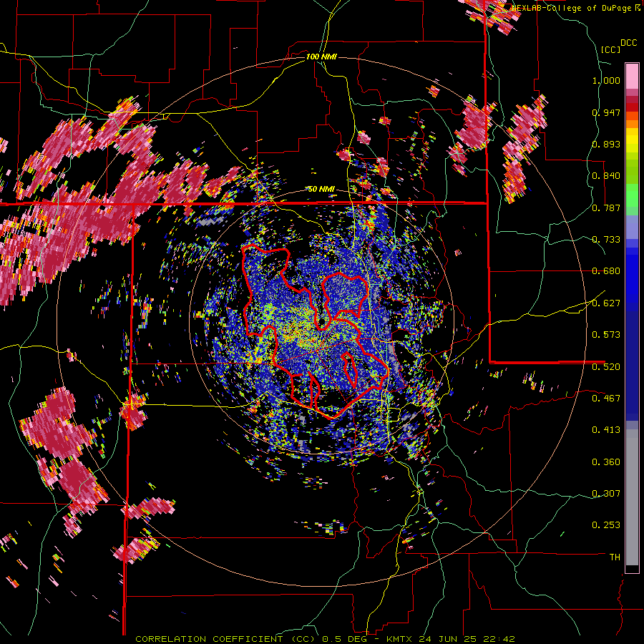
Task: Click the 0.573 legend value
Action: pyautogui.click(x=606, y=335)
